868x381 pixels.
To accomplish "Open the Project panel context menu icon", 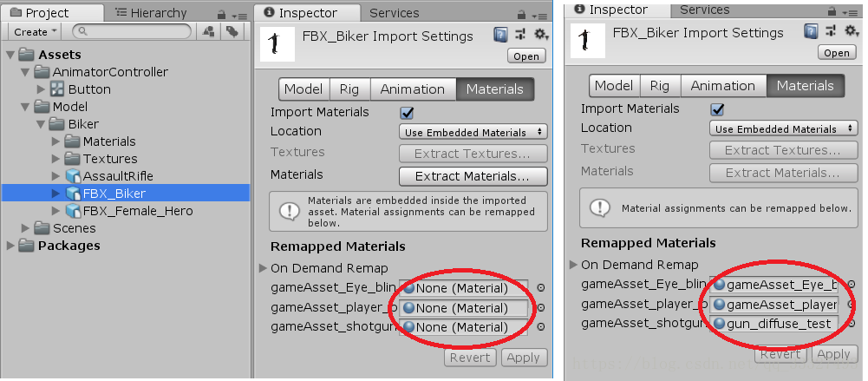I will pos(240,16).
